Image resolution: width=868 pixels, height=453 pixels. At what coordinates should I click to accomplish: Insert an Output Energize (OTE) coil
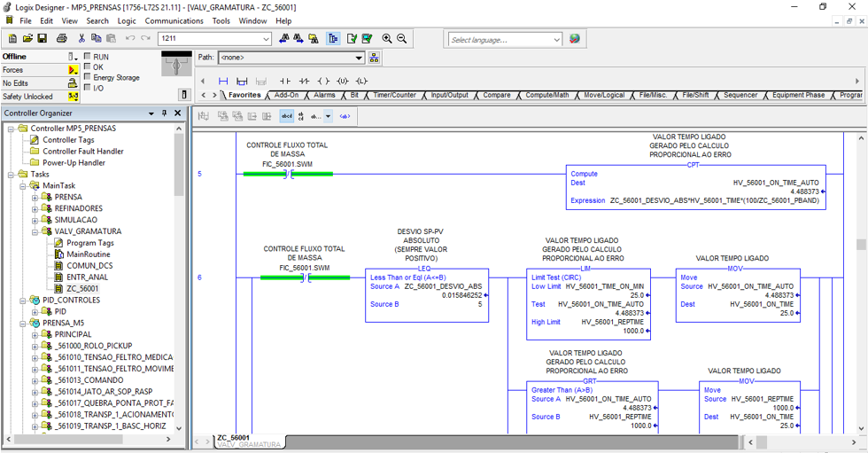(x=323, y=81)
